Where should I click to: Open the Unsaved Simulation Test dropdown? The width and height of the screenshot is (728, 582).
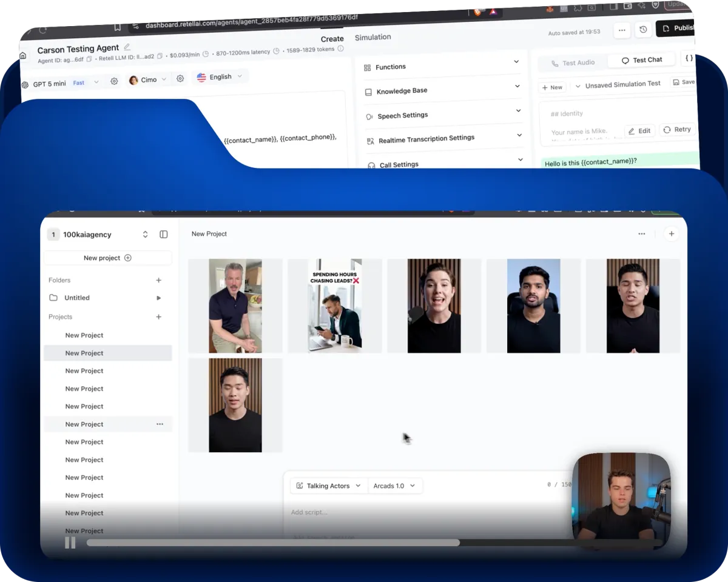(618, 85)
